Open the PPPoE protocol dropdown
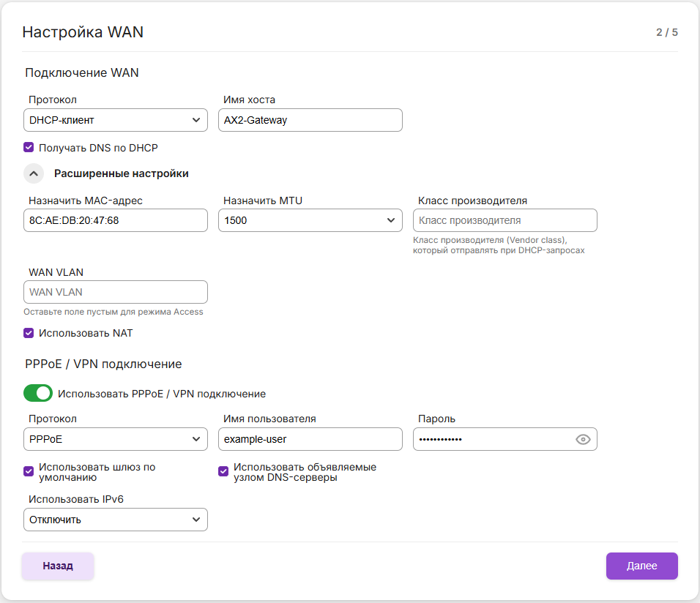This screenshot has width=700, height=603. [116, 439]
